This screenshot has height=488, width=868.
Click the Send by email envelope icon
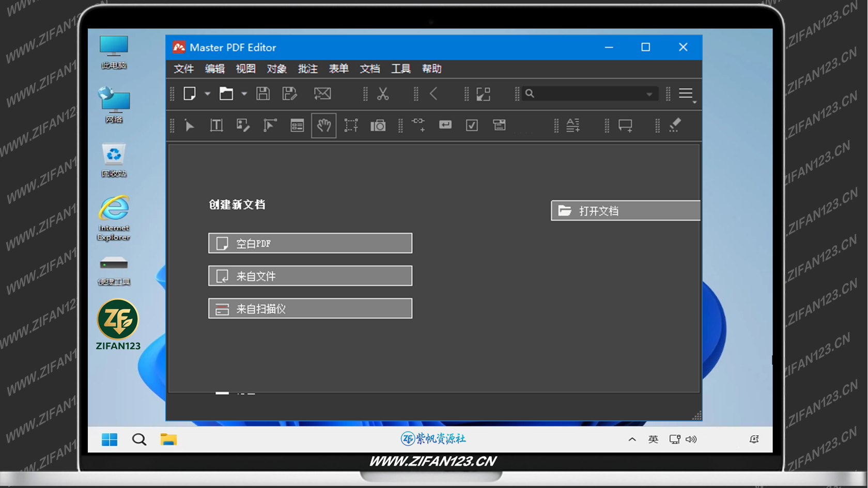(x=322, y=93)
